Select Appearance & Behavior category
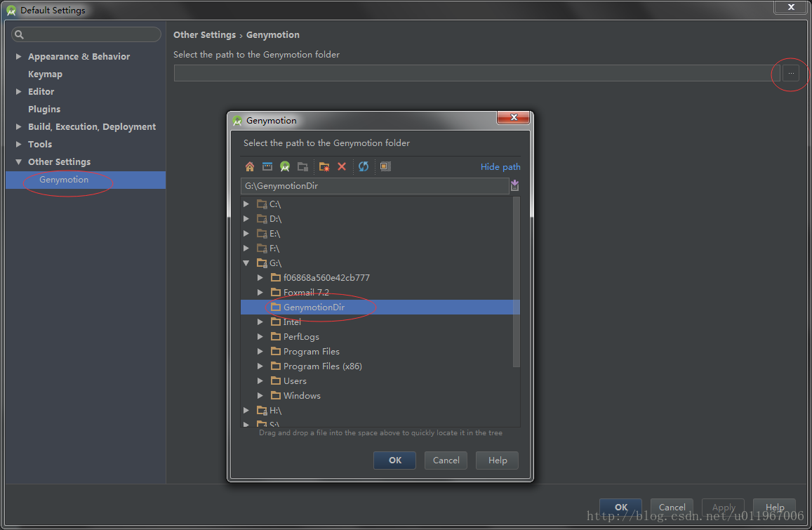 (79, 56)
